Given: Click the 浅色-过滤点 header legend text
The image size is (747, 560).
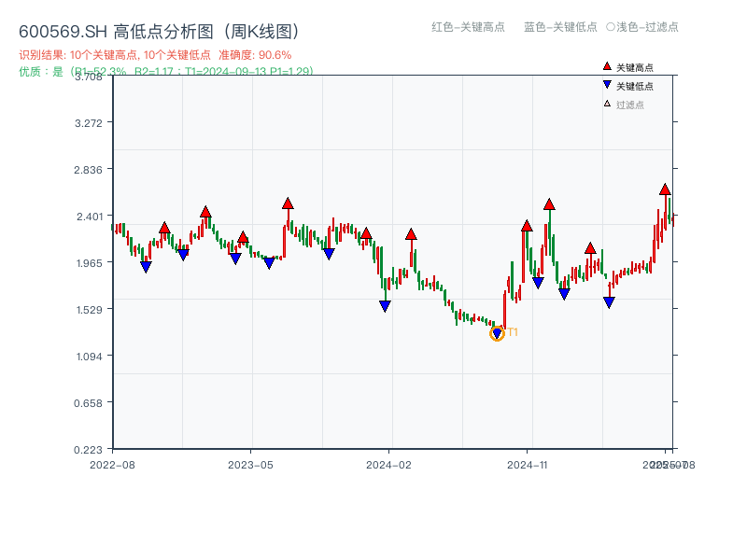Looking at the screenshot, I should click(x=647, y=27).
